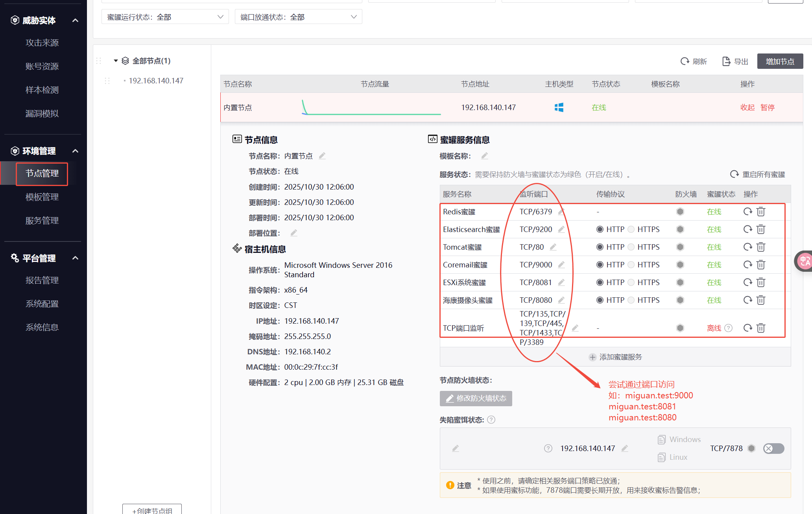This screenshot has width=812, height=514.
Task: Delete the Redis蜜罐 service with trash icon
Action: (761, 212)
